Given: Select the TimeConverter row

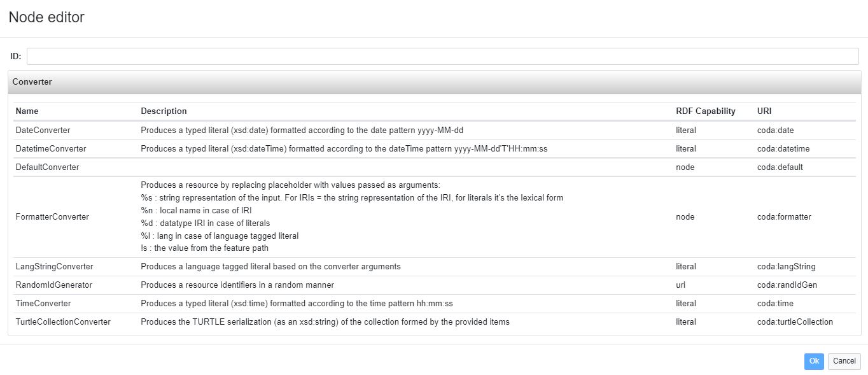Looking at the screenshot, I should [x=43, y=304].
